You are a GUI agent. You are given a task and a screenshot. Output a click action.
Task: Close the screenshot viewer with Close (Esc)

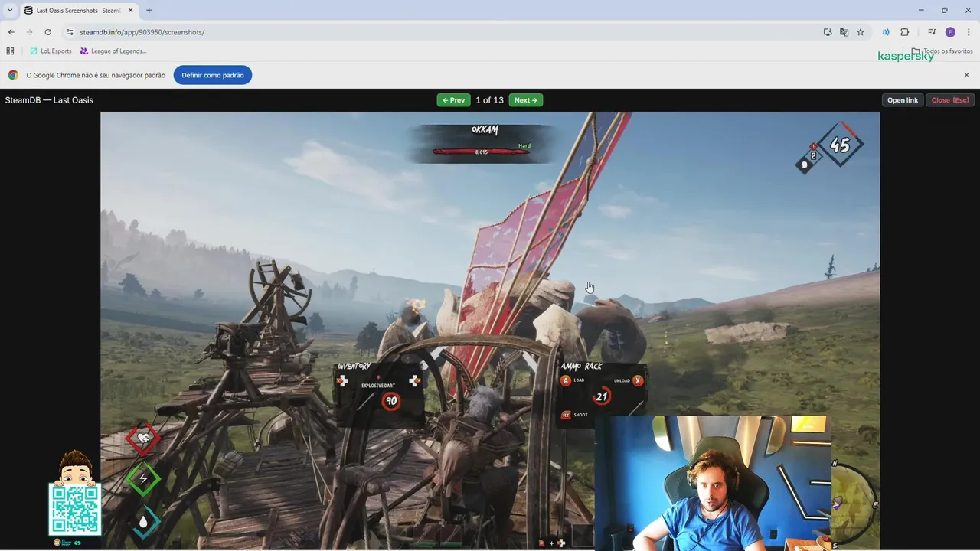(950, 100)
